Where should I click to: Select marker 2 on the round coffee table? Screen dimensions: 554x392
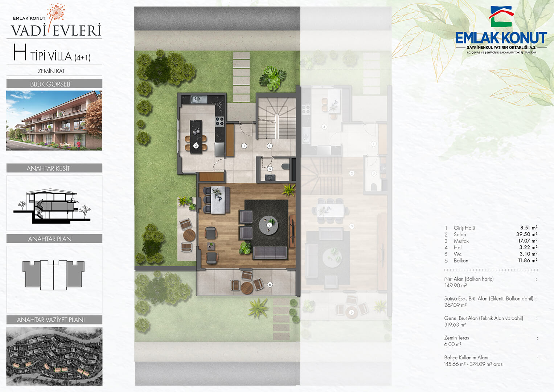[269, 225]
